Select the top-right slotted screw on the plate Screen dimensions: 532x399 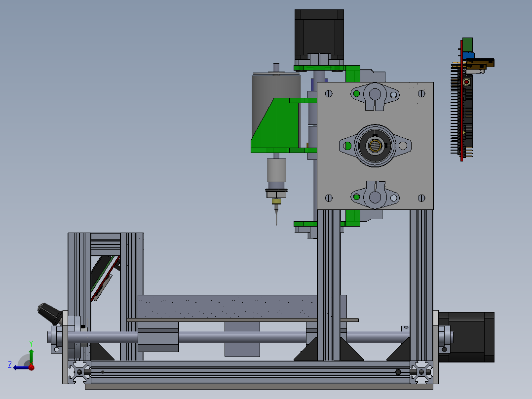click(x=421, y=93)
